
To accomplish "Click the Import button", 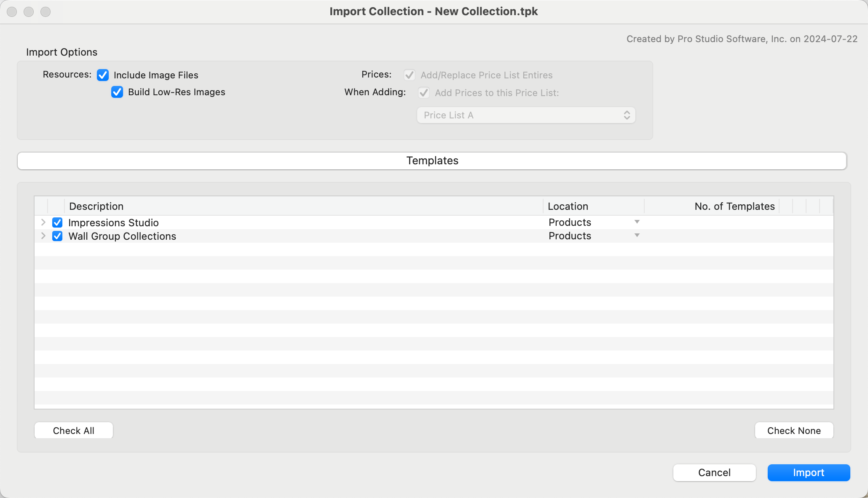I will (x=808, y=473).
